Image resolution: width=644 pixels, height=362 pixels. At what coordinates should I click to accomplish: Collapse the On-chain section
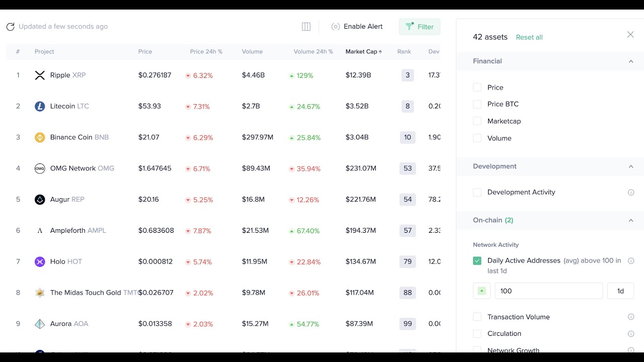click(631, 220)
